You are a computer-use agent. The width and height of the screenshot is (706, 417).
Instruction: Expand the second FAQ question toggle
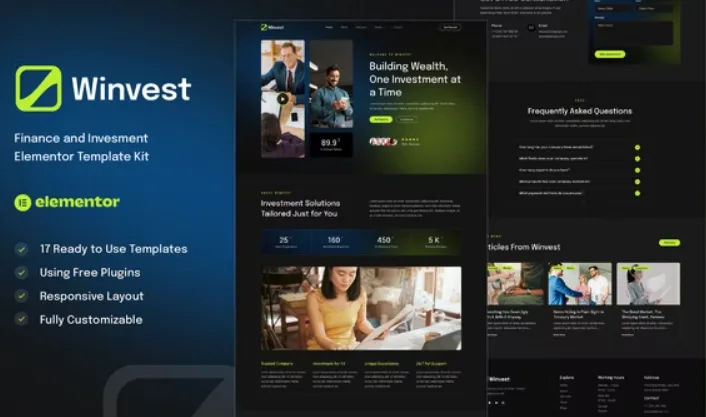(637, 159)
